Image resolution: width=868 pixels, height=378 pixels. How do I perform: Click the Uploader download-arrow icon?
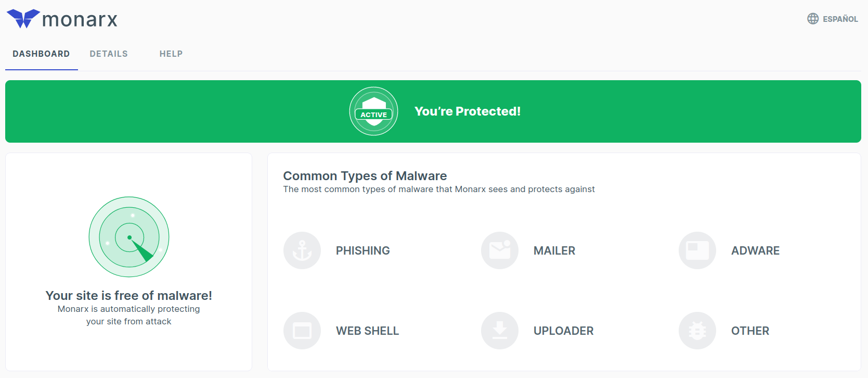point(500,331)
